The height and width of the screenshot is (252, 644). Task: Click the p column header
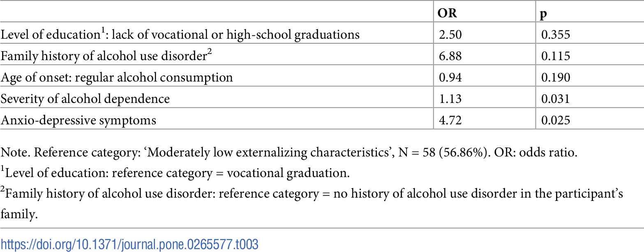pyautogui.click(x=544, y=14)
